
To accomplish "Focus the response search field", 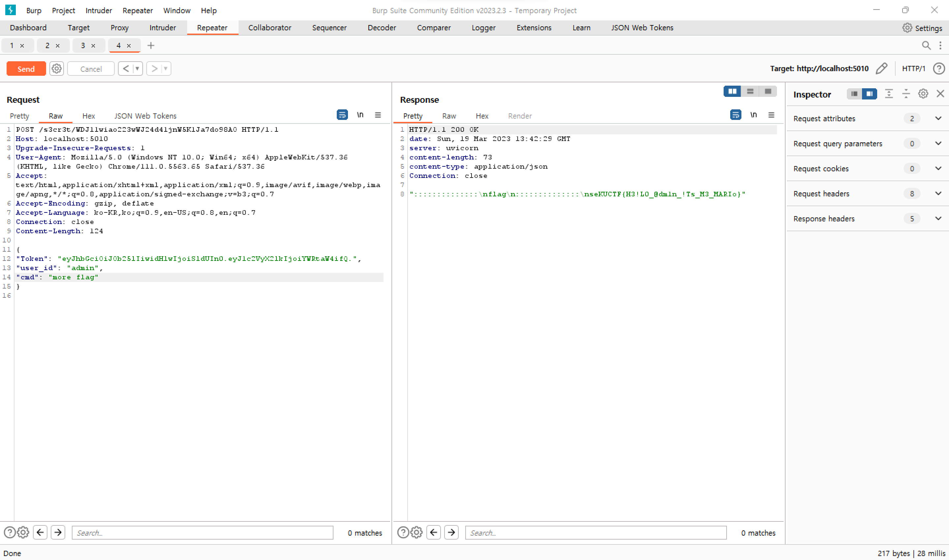I will click(x=596, y=532).
